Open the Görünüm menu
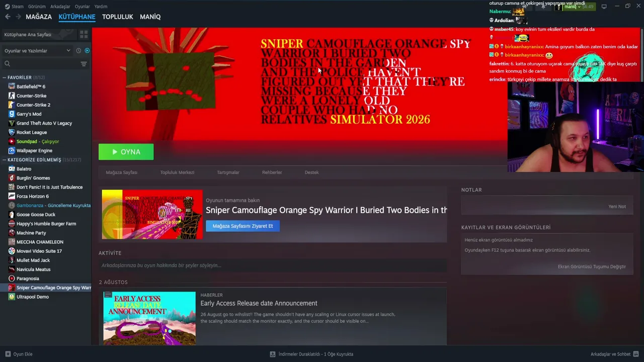 [x=37, y=7]
